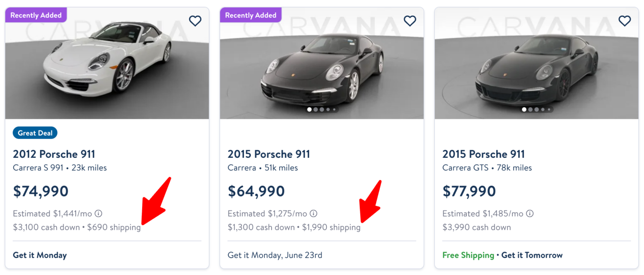This screenshot has height=275, width=644.
Task: Click the Free Shipping link
Action: [x=468, y=255]
